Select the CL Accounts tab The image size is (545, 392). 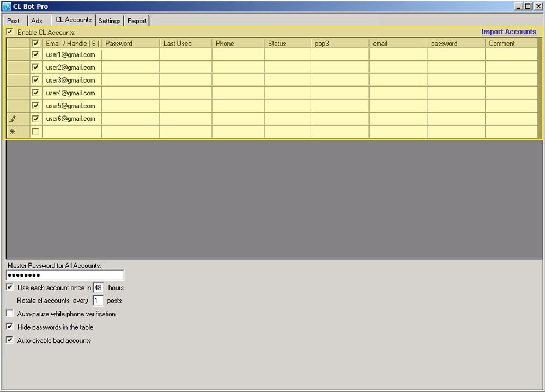(x=74, y=20)
